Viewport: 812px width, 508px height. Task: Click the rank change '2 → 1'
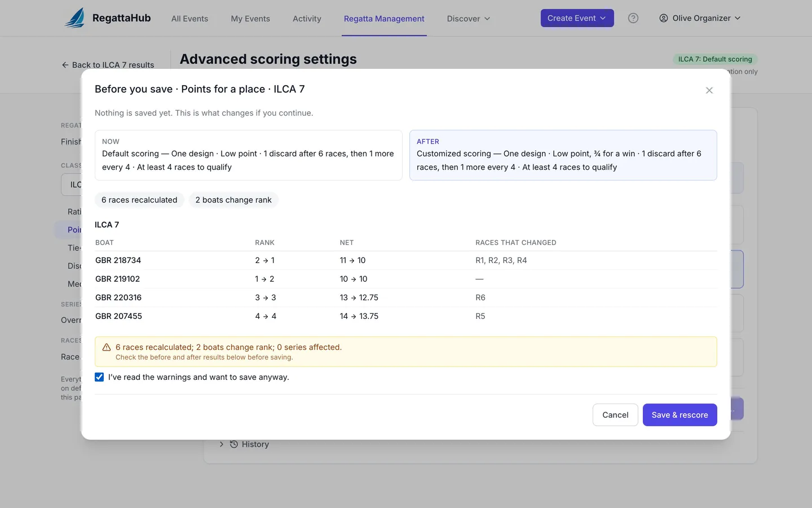click(265, 260)
